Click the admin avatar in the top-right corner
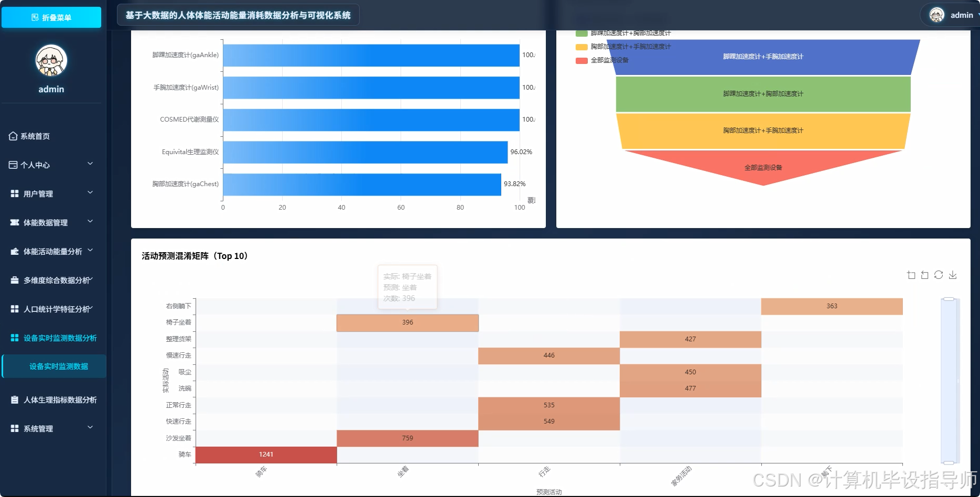 coord(937,15)
